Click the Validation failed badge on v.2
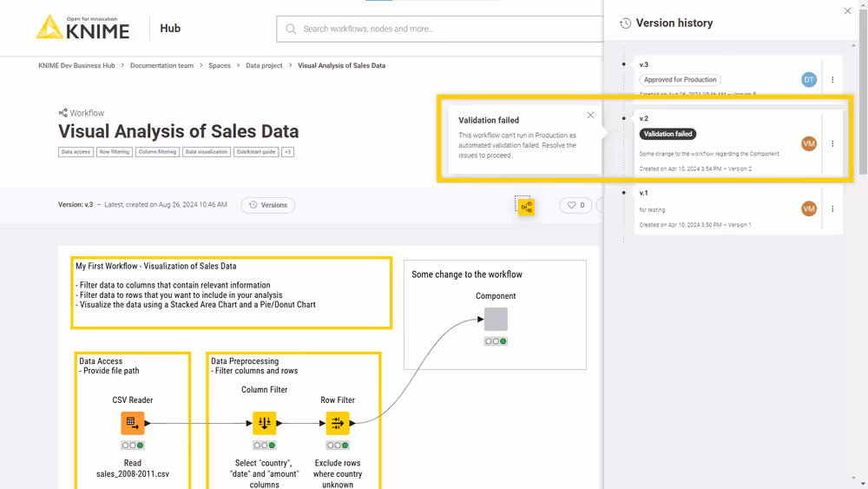 pyautogui.click(x=668, y=134)
